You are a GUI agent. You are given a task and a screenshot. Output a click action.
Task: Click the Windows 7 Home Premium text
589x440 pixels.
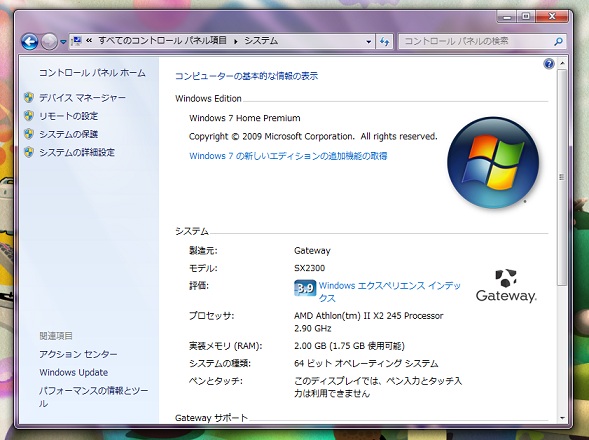tap(245, 118)
